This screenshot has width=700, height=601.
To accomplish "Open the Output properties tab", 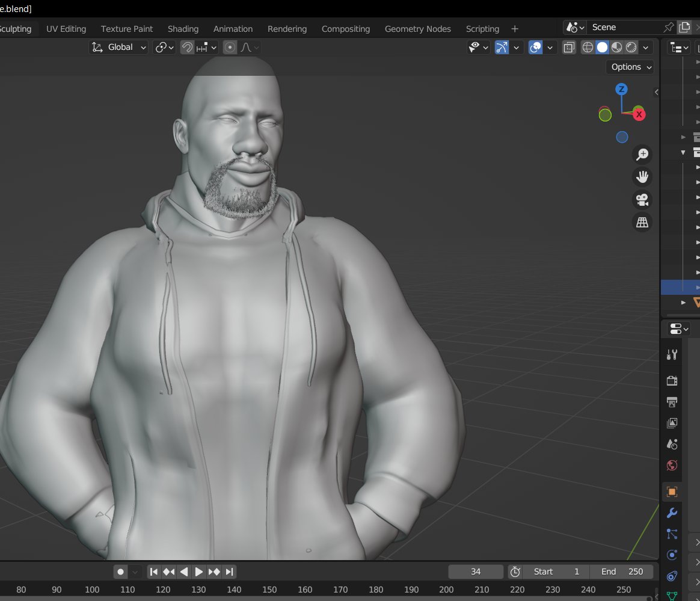I will 672,402.
